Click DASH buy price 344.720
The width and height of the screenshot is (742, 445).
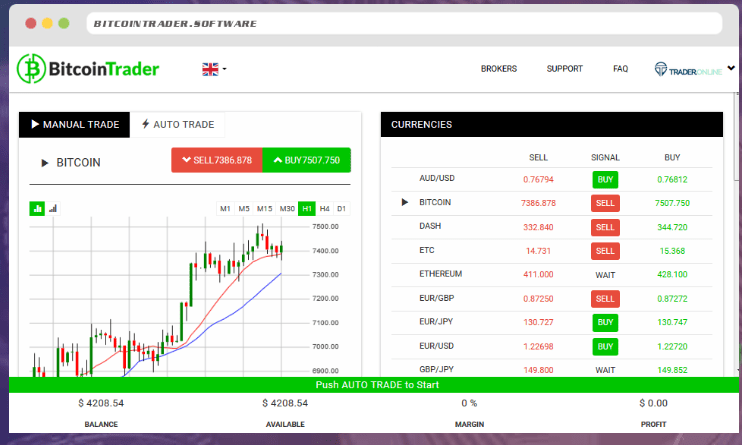[672, 227]
